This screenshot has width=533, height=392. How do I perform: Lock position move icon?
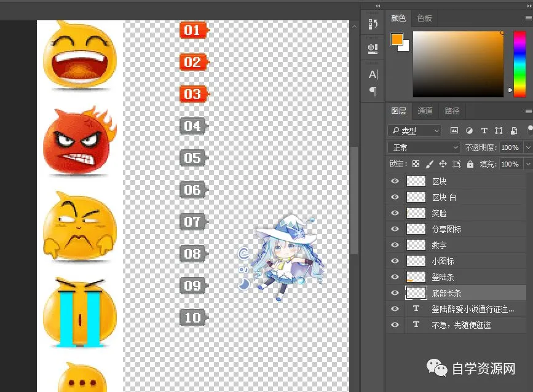443,164
